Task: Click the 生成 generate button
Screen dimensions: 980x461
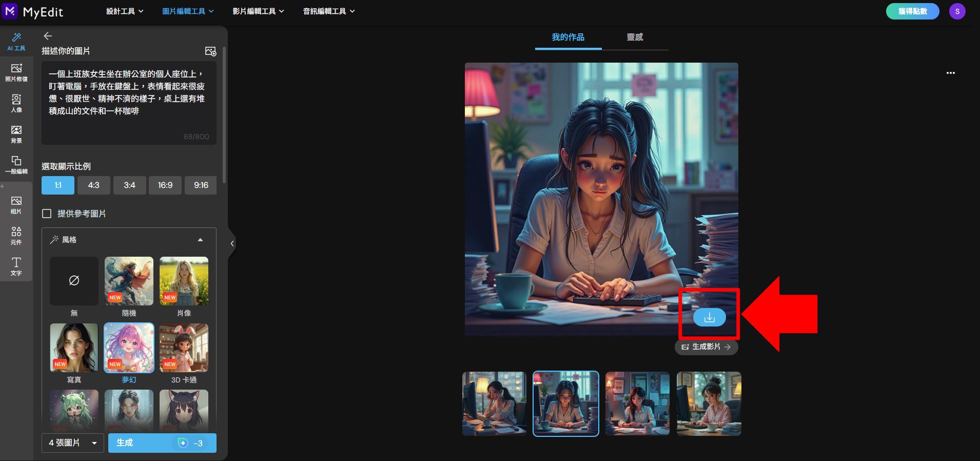Action: pos(162,443)
